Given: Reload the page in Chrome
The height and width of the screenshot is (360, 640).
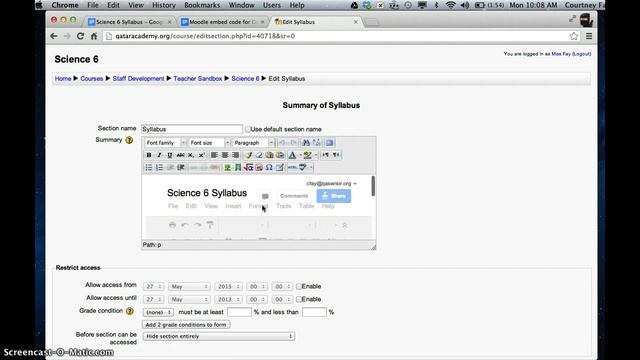Looking at the screenshot, I should pos(80,36).
